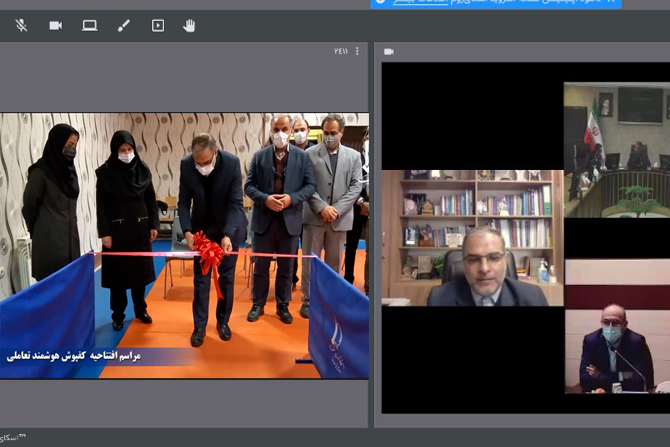Open underlined more-info link in blue banner
670x447 pixels.
[x=420, y=2]
